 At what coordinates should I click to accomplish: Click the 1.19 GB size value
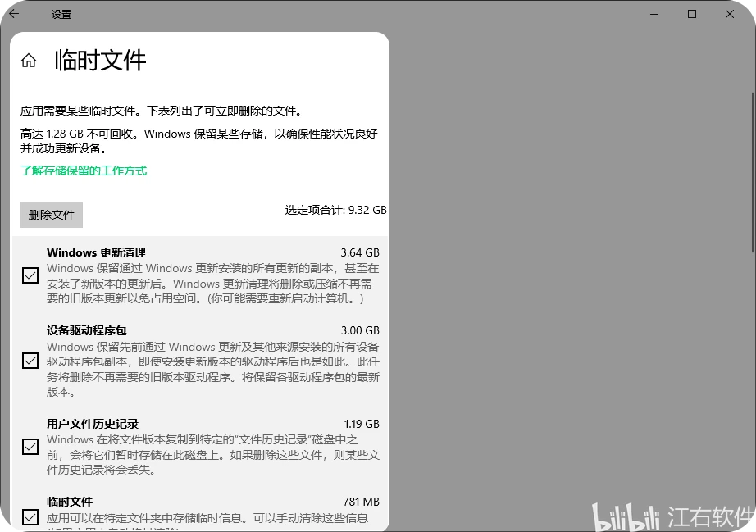point(362,424)
